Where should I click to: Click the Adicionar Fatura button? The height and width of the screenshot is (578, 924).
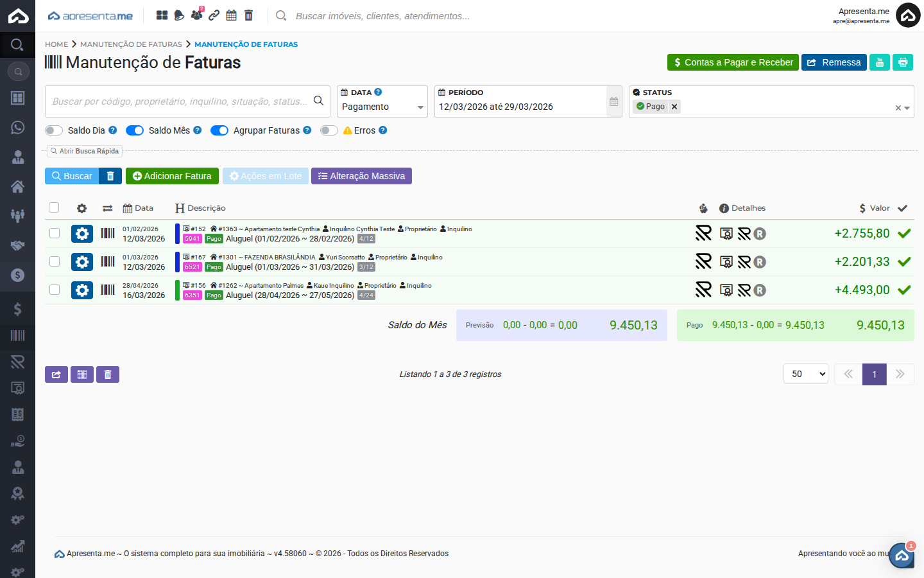[172, 176]
